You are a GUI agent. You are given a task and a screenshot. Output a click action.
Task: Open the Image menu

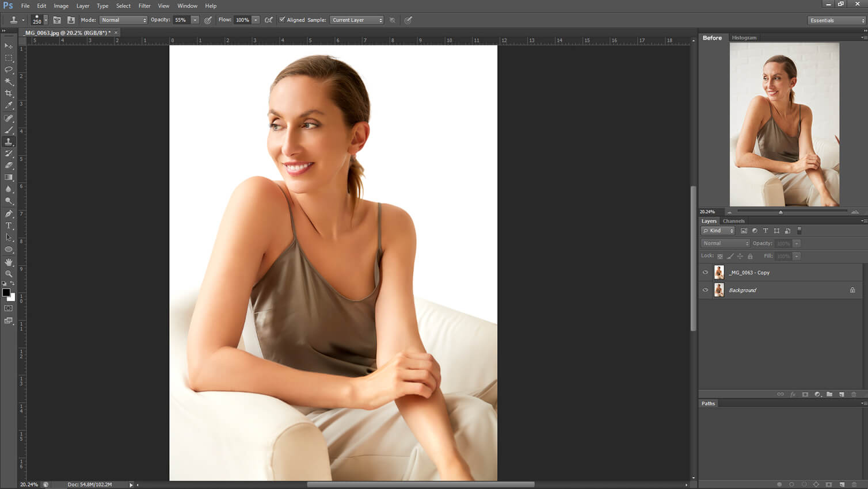coord(61,6)
